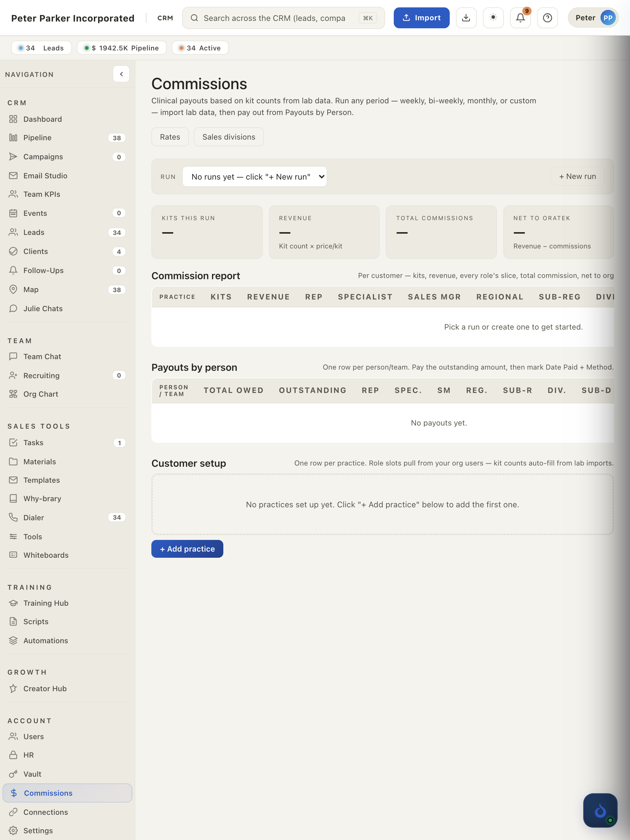Click the TOTAL OWED column header
630x840 pixels.
[x=233, y=390]
